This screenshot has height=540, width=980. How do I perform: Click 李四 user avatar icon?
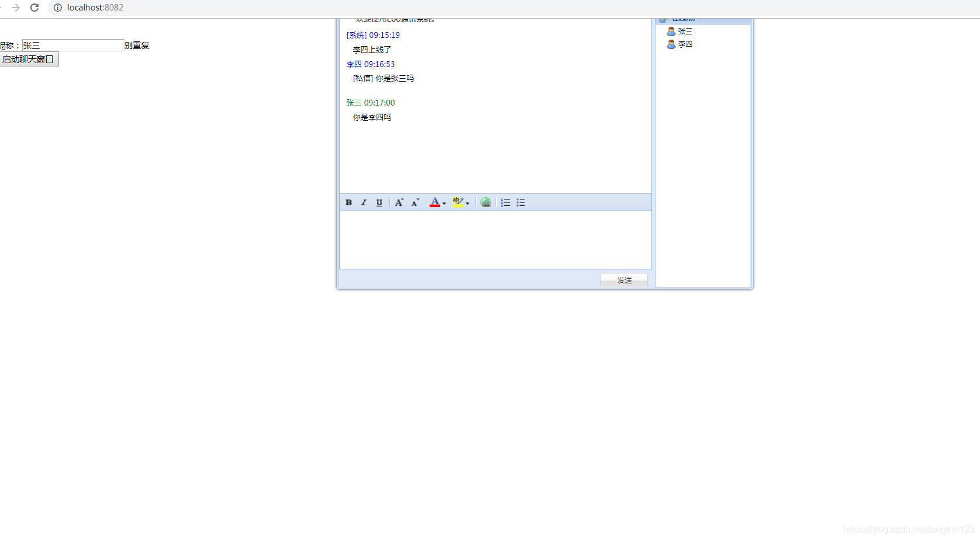(x=671, y=44)
